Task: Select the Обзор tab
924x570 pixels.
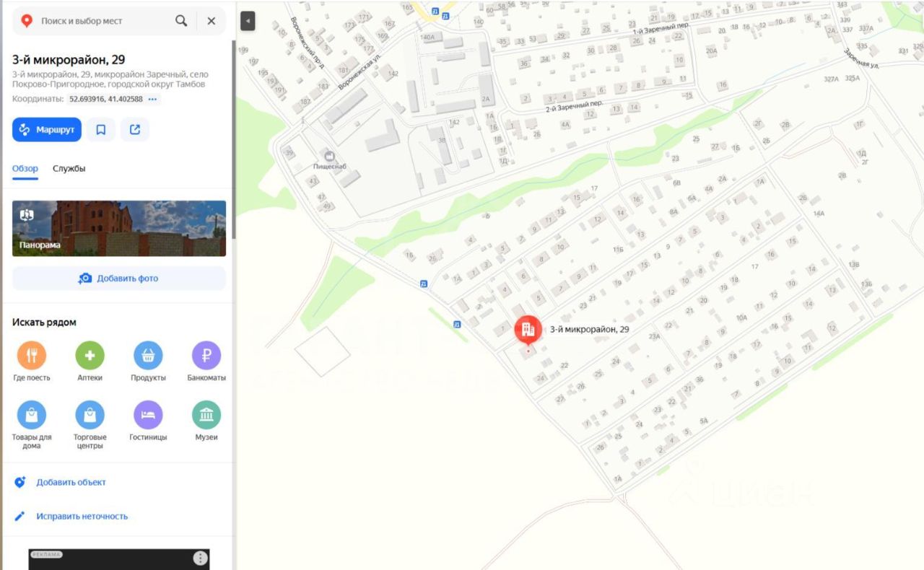Action: pyautogui.click(x=25, y=168)
